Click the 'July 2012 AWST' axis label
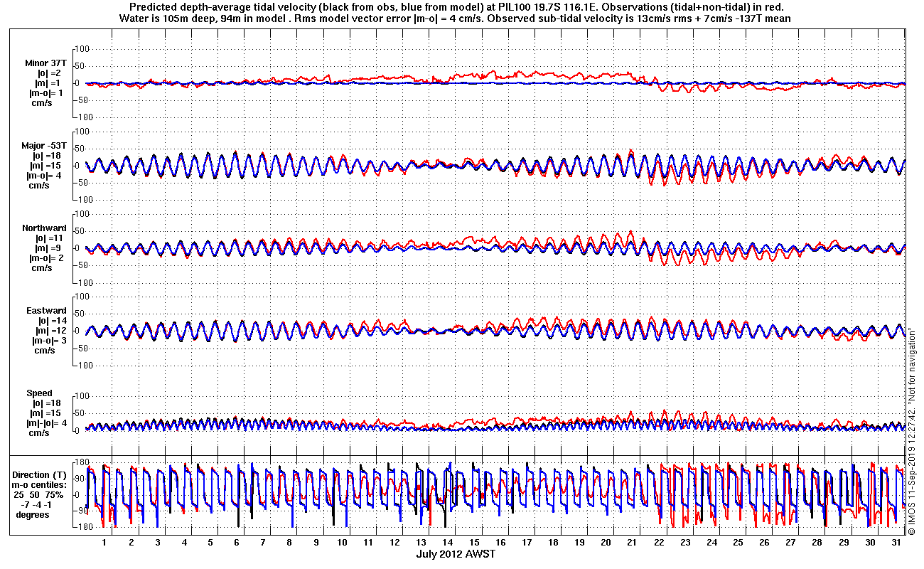The height and width of the screenshot is (569, 924). tap(456, 553)
